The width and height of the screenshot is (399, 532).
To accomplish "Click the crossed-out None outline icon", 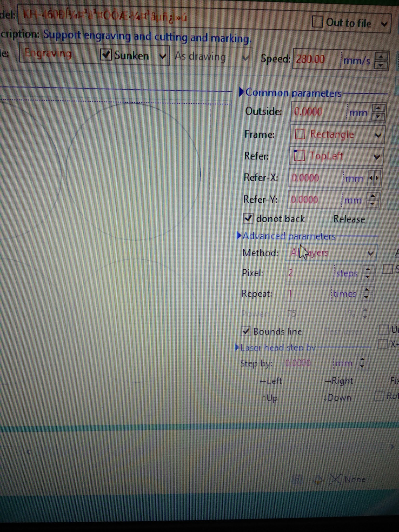I will coord(335,480).
